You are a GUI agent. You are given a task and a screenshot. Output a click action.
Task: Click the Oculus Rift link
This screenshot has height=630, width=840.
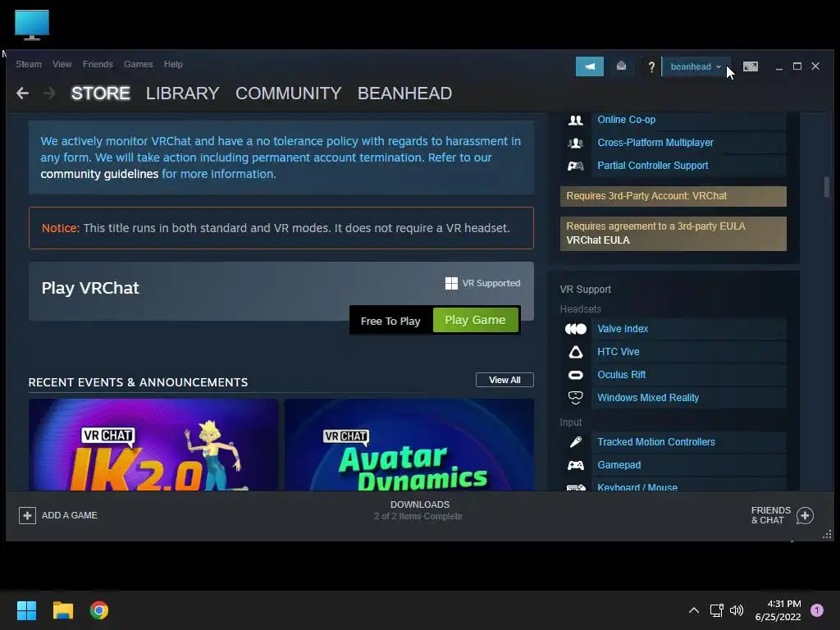click(622, 375)
